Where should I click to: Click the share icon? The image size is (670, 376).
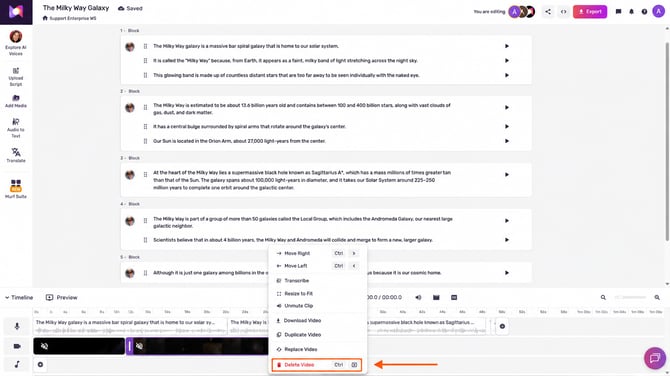point(548,12)
